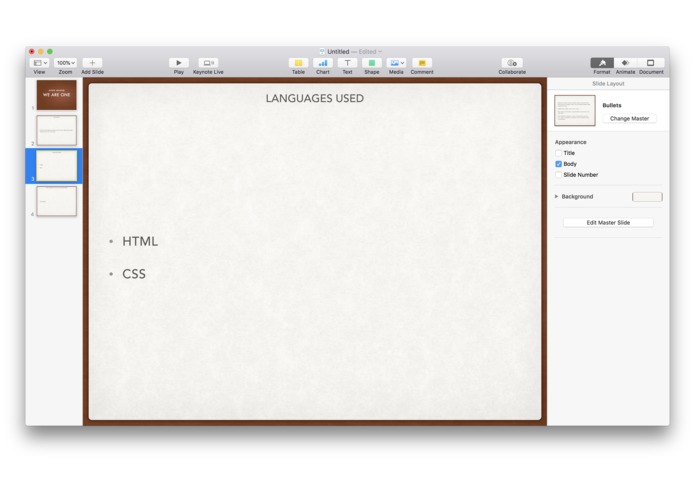Add a Comment
This screenshot has width=695, height=494.
point(422,63)
